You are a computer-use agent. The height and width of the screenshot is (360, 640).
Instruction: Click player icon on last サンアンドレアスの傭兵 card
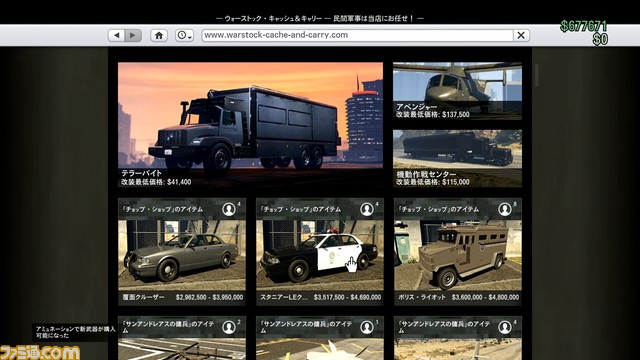click(x=505, y=327)
